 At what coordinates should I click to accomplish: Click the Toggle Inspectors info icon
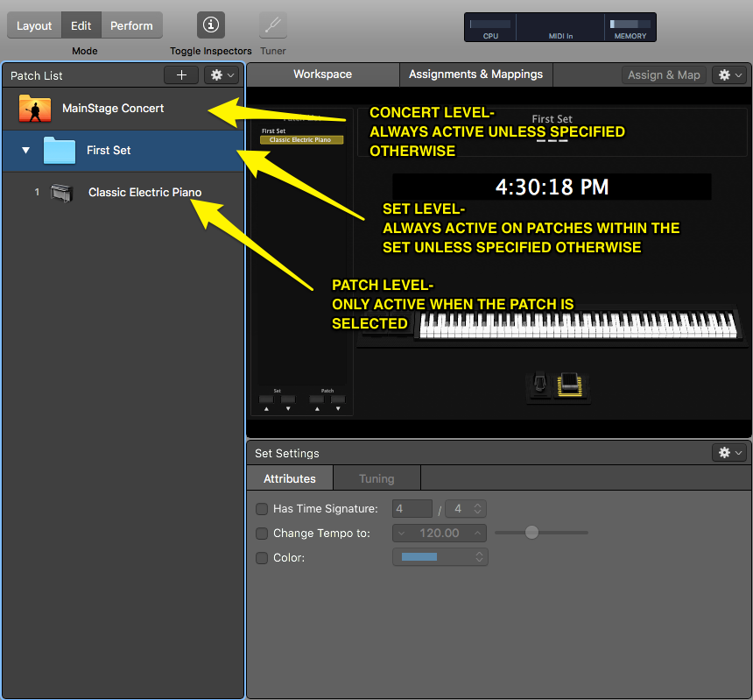coord(211,25)
